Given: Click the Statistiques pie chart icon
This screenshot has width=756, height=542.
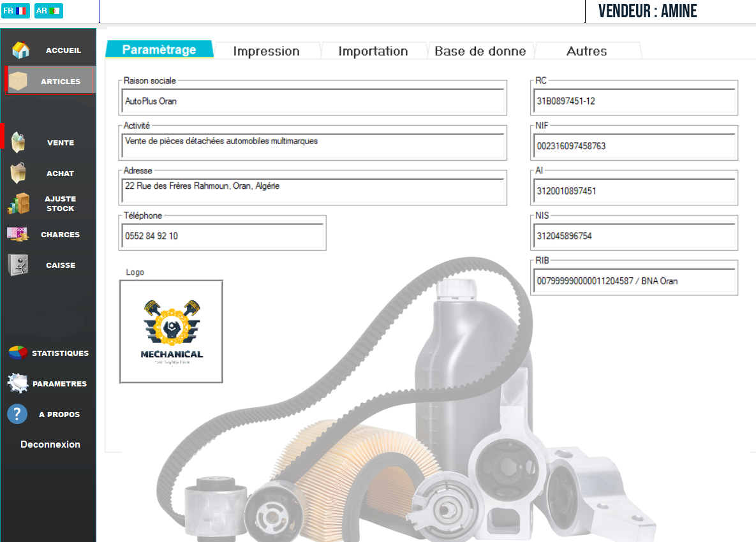Looking at the screenshot, I should point(18,353).
